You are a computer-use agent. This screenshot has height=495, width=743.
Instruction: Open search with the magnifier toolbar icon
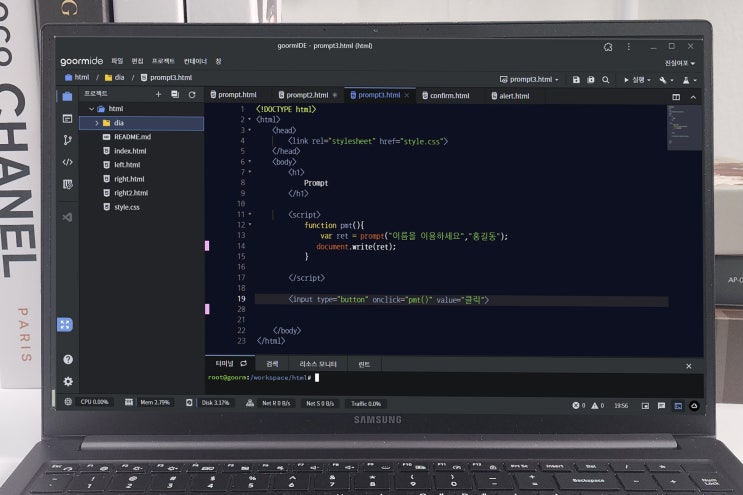tap(606, 80)
